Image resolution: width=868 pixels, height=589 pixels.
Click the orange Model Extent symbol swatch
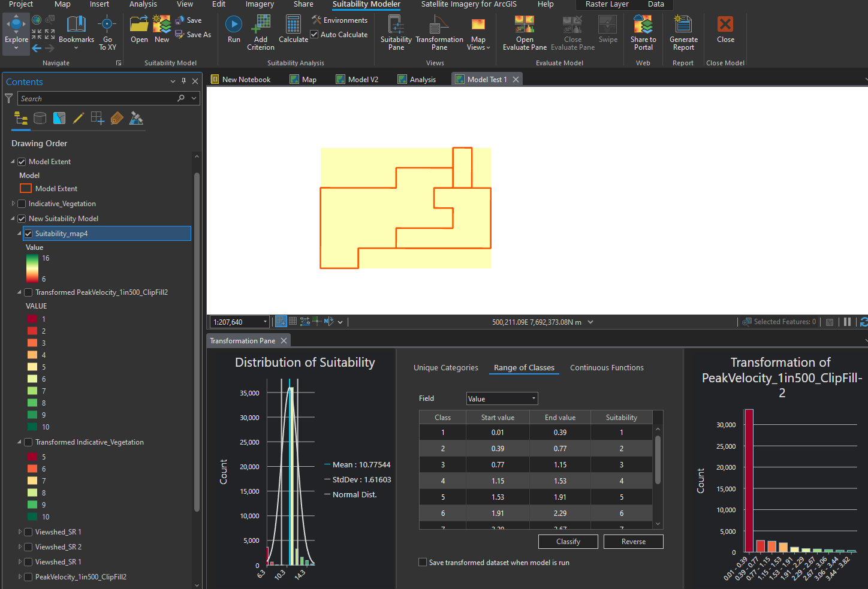(26, 189)
